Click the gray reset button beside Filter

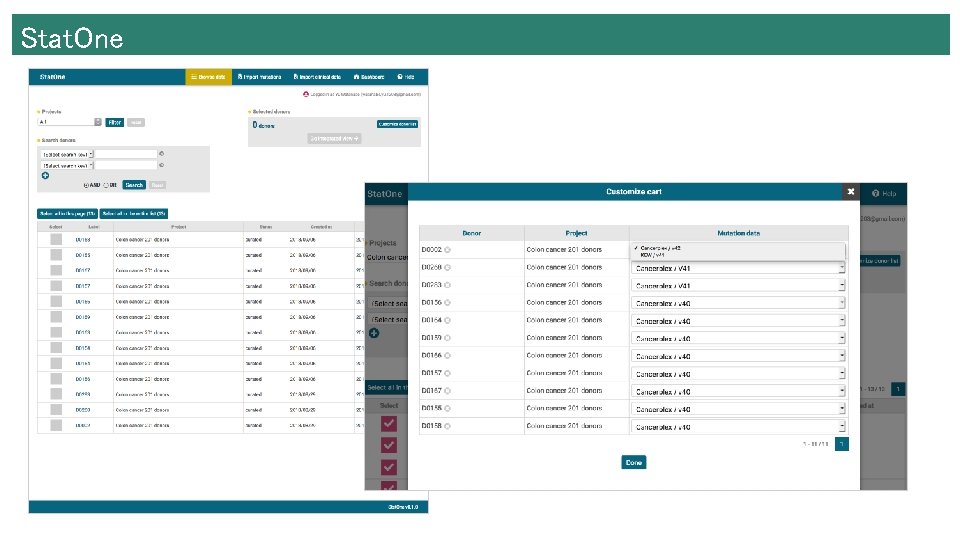pos(136,122)
